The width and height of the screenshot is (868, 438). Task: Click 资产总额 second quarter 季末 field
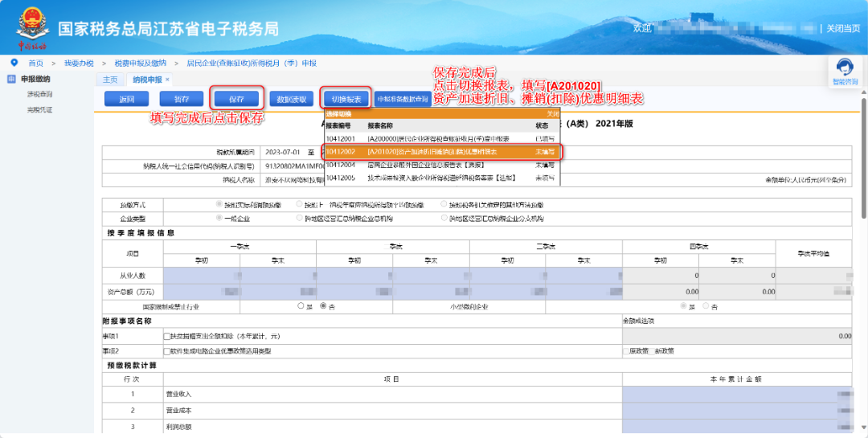[x=431, y=291]
